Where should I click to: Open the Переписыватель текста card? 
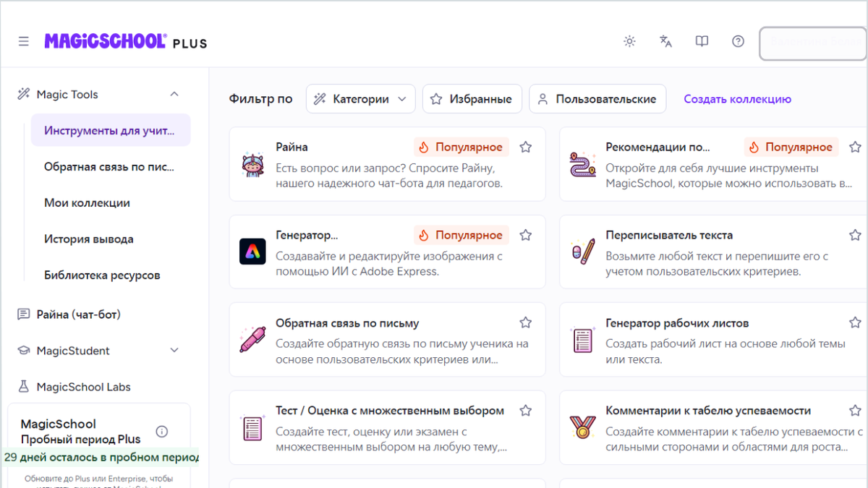(713, 252)
